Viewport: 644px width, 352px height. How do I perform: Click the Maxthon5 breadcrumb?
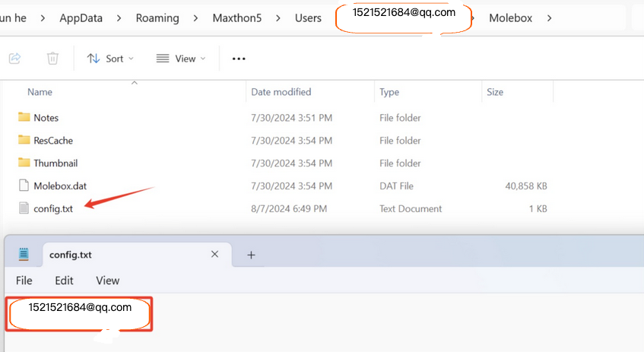236,17
